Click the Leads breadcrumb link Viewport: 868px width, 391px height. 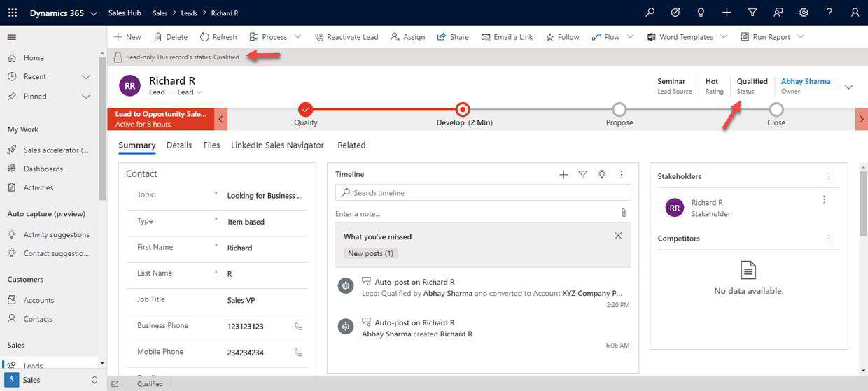point(189,13)
